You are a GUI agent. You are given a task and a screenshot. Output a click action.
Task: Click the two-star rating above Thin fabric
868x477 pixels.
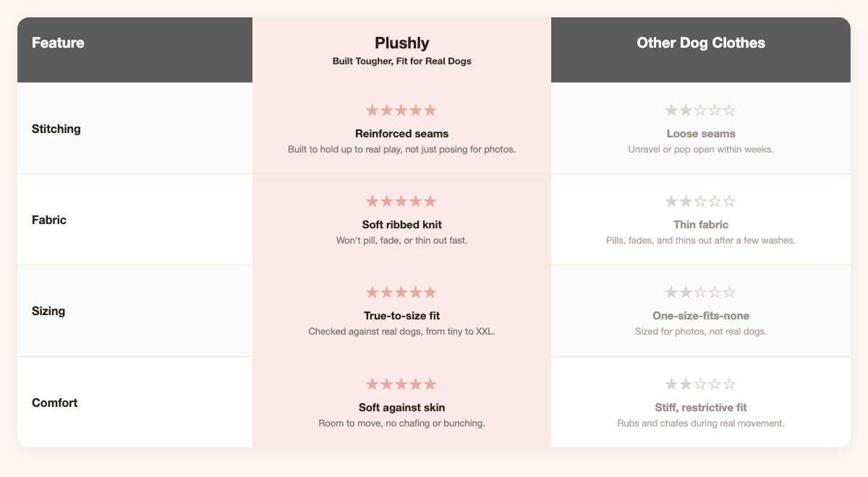(700, 202)
